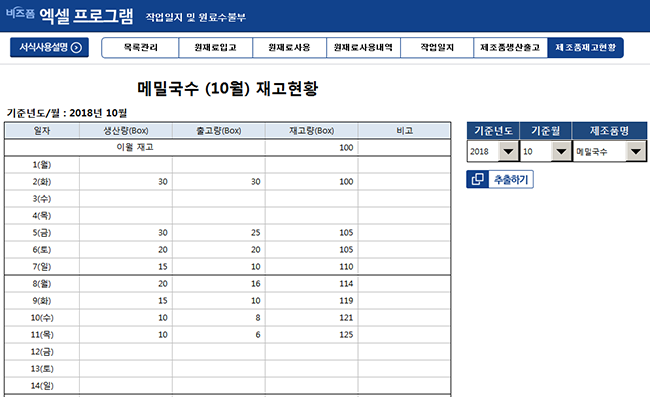Screen dimensions: 650x397
Task: Click the 메밀국수 (10월) 재고현황 title
Action: point(228,88)
